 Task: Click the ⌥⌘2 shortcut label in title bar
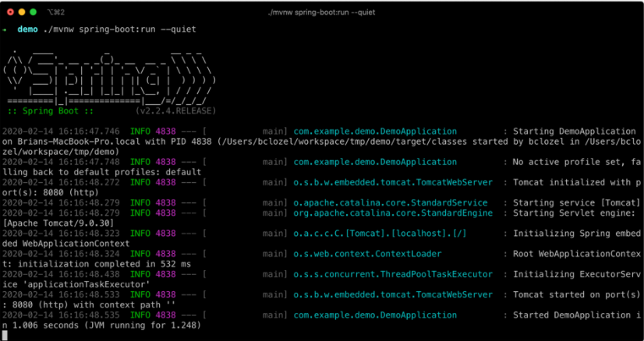coord(56,12)
